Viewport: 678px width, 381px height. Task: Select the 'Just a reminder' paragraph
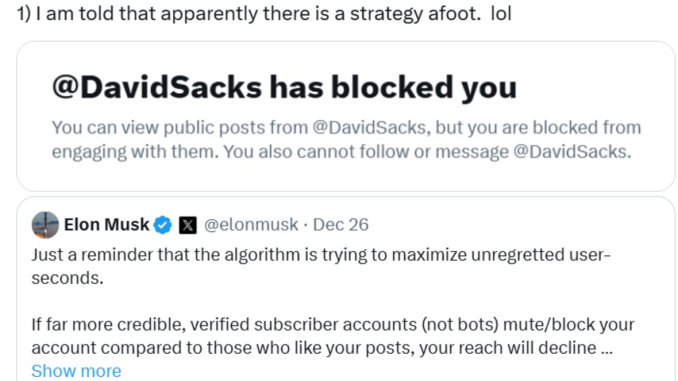(320, 266)
